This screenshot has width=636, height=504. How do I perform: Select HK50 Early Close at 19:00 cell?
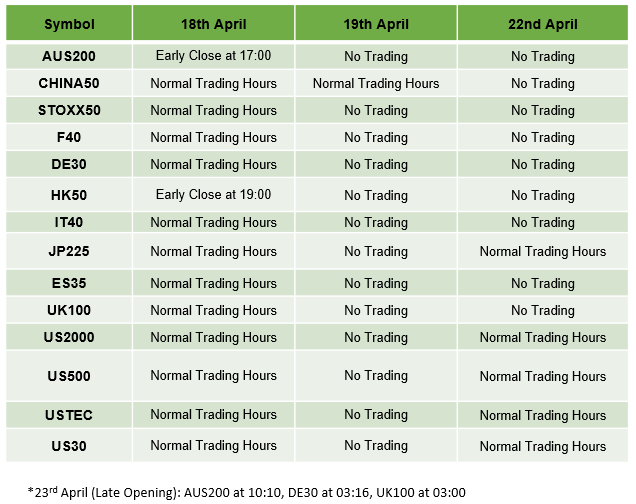[213, 195]
